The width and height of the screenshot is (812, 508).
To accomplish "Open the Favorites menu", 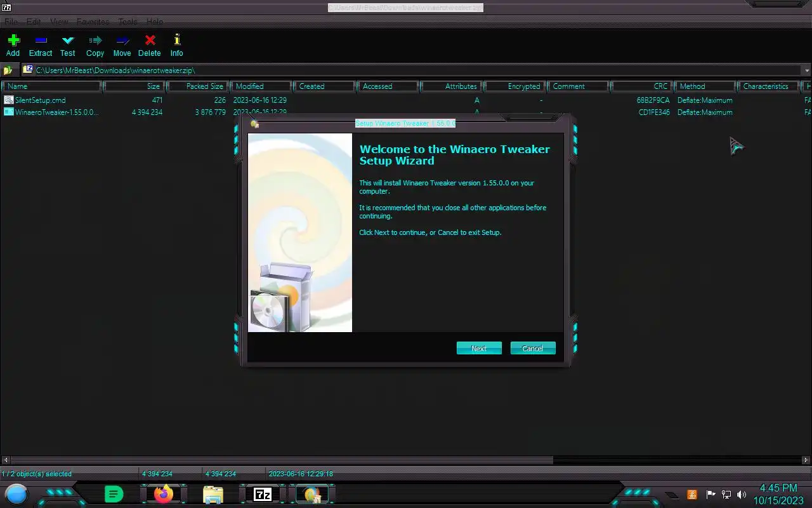I will 93,22.
